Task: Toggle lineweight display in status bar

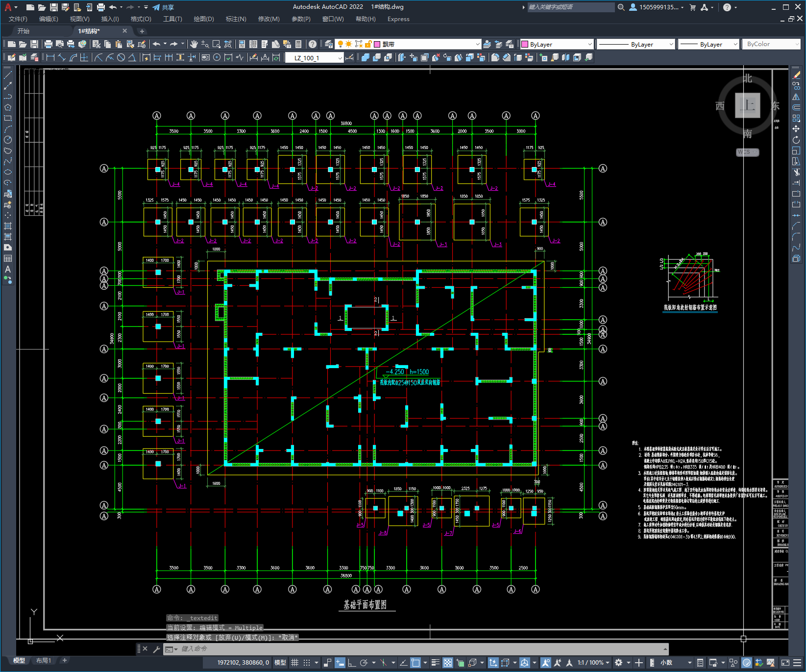Action: click(435, 663)
